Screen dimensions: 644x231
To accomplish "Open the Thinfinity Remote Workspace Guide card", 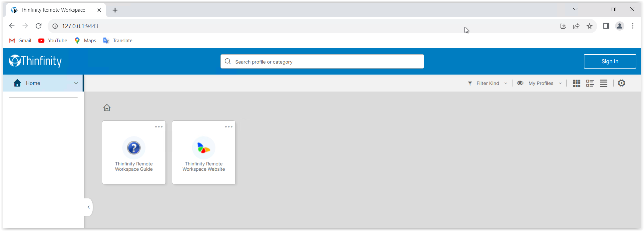I will [x=134, y=152].
